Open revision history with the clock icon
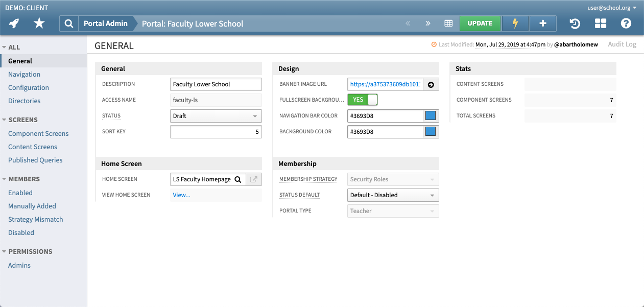This screenshot has width=644, height=307. tap(574, 23)
